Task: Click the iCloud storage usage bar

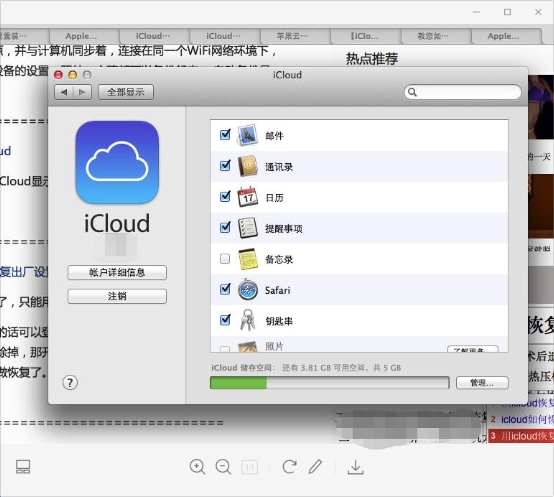Action: coord(330,383)
